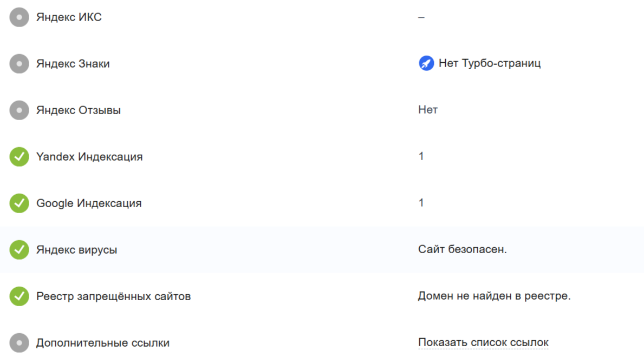Click the green checkmark beside Яндекс вирусы
Screen dimensions: 644x357
19,250
